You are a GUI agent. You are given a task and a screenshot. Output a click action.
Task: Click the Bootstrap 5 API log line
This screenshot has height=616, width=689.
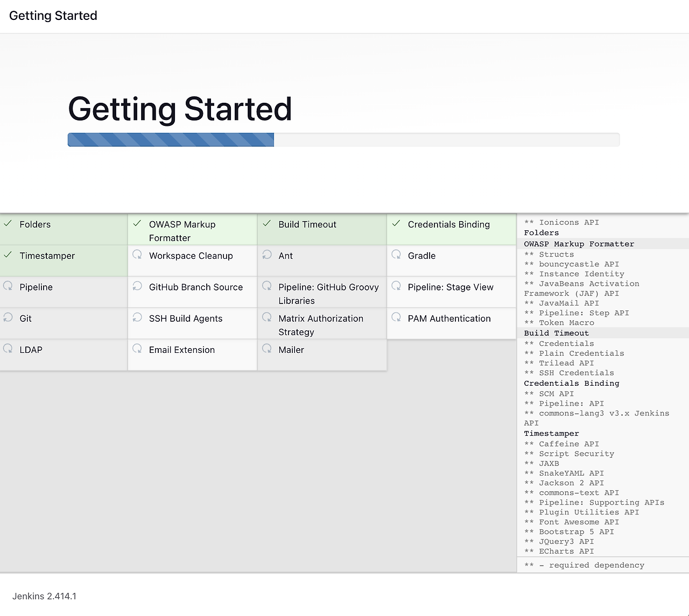coord(569,532)
